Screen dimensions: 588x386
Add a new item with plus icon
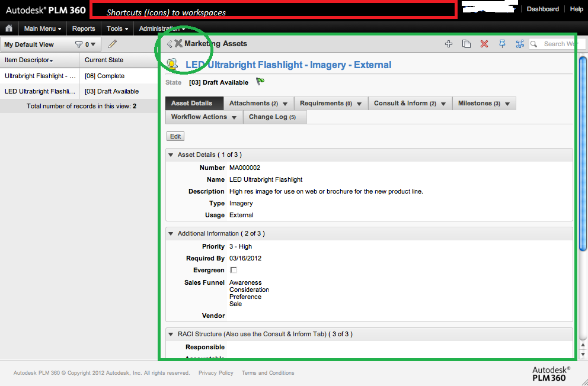(x=449, y=44)
